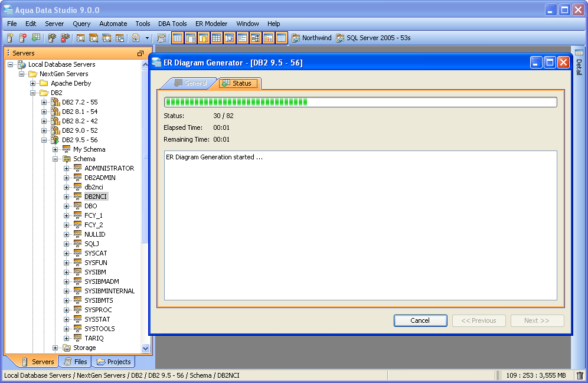Screen dimensions: 588x383
Task: Click the Storage node icon
Action: (x=67, y=348)
